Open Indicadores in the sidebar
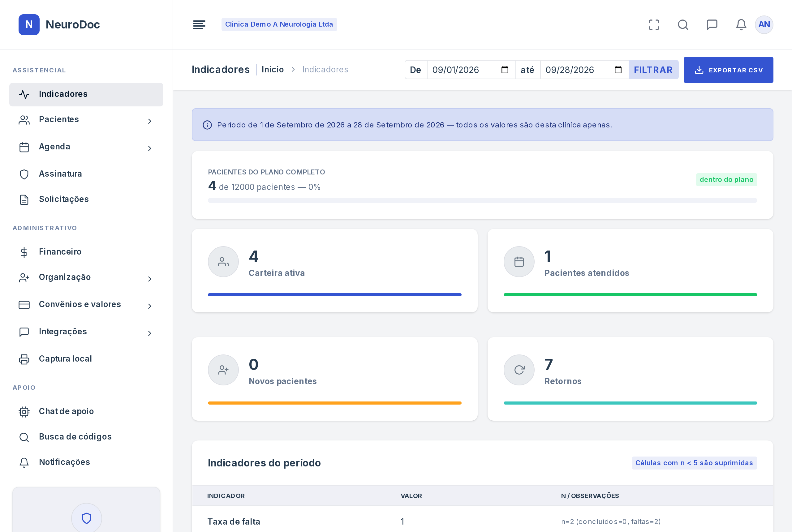 click(x=86, y=94)
